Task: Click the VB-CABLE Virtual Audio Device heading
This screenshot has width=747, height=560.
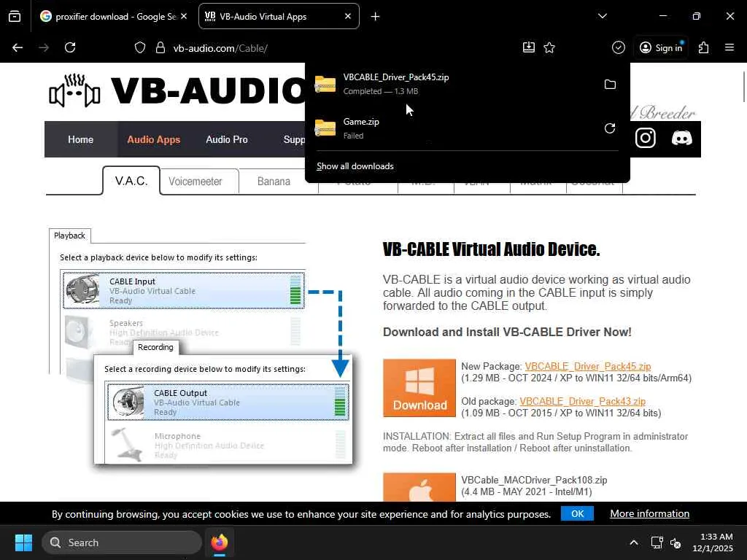Action: point(491,249)
